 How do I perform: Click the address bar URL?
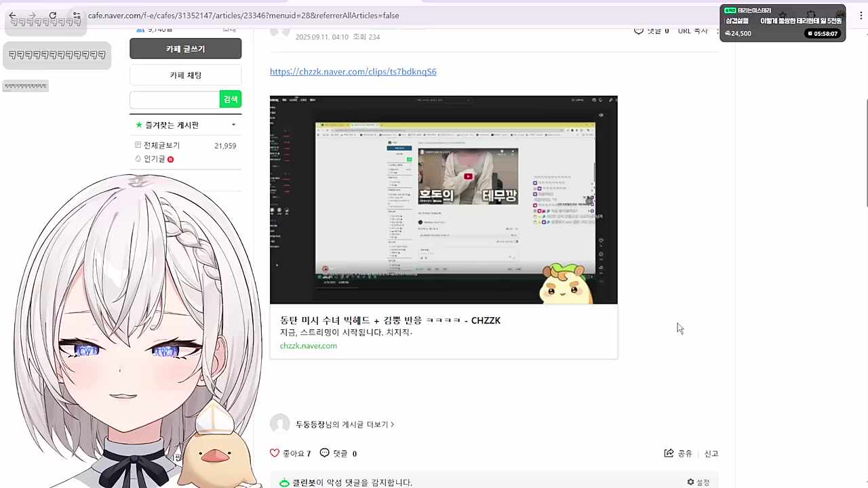click(x=243, y=16)
